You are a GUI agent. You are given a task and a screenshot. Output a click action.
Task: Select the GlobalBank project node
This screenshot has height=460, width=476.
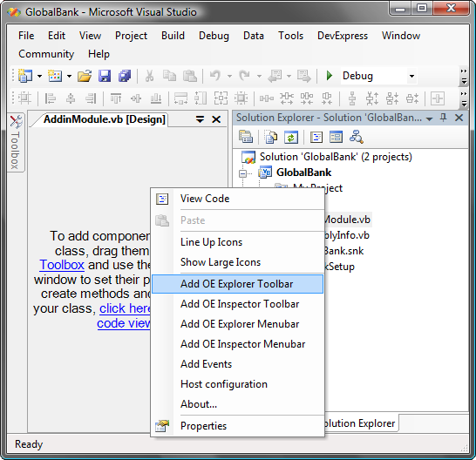pyautogui.click(x=303, y=172)
